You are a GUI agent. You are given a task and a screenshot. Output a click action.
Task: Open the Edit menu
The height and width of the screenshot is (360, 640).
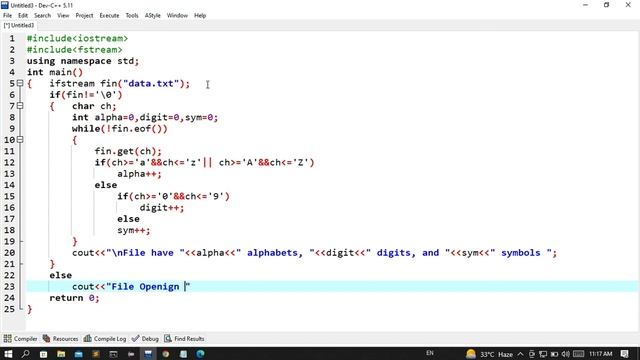tap(23, 16)
